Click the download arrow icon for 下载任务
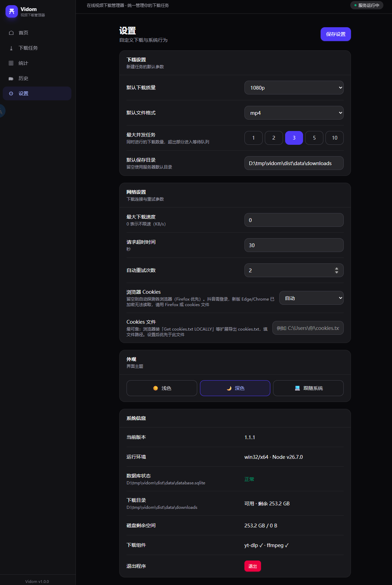 [x=11, y=48]
